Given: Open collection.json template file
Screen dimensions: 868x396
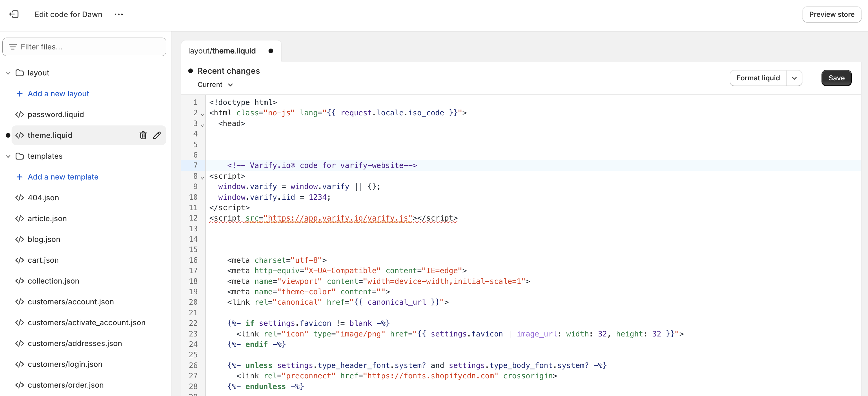Looking at the screenshot, I should click(53, 281).
